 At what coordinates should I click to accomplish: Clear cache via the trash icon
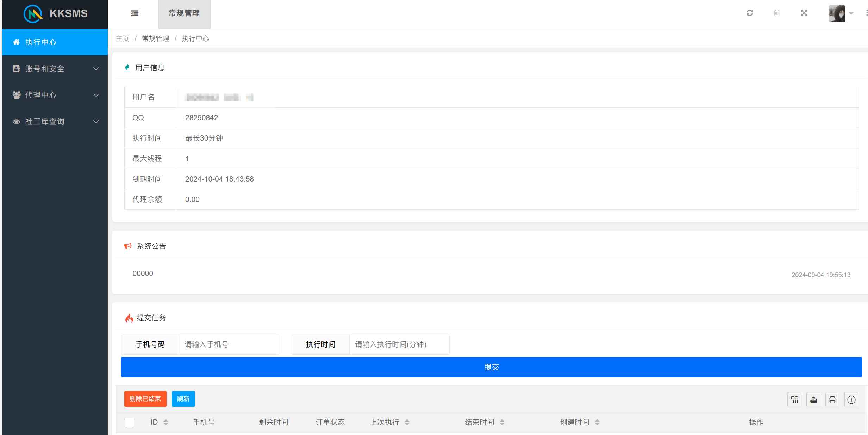click(x=777, y=13)
